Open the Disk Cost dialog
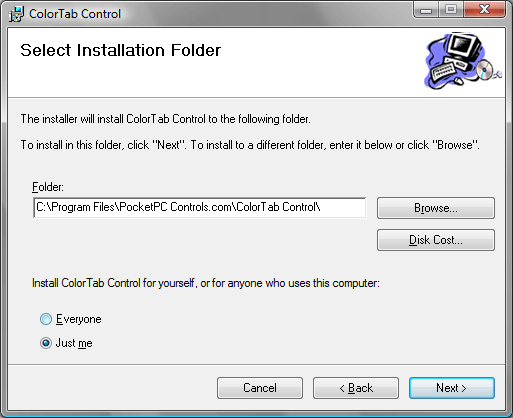Viewport: 513px width, 418px height. (436, 240)
